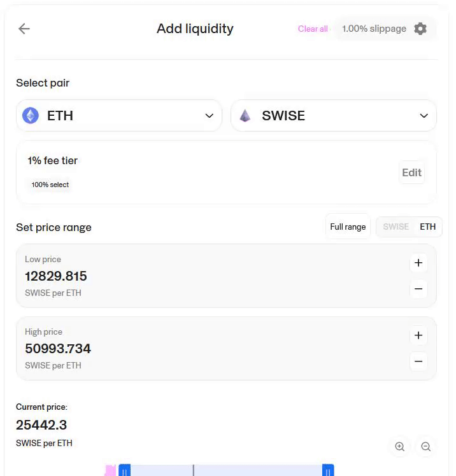Screen dimensions: 456x476
Task: Zoom in on the price chart
Action: [400, 447]
